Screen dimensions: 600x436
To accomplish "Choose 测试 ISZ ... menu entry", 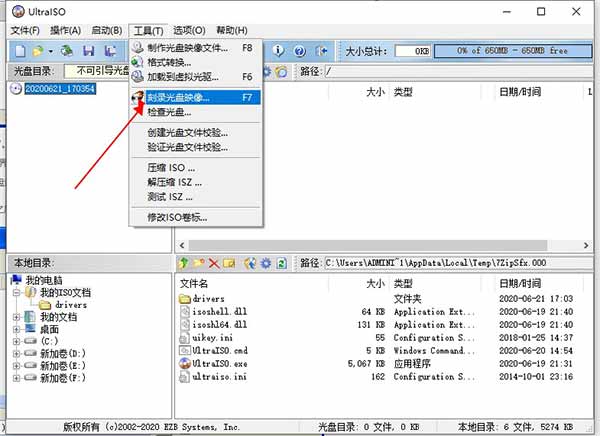I will [x=196, y=197].
